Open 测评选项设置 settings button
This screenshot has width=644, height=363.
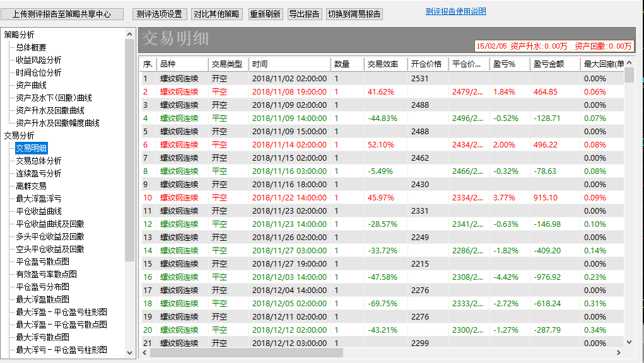pos(159,14)
